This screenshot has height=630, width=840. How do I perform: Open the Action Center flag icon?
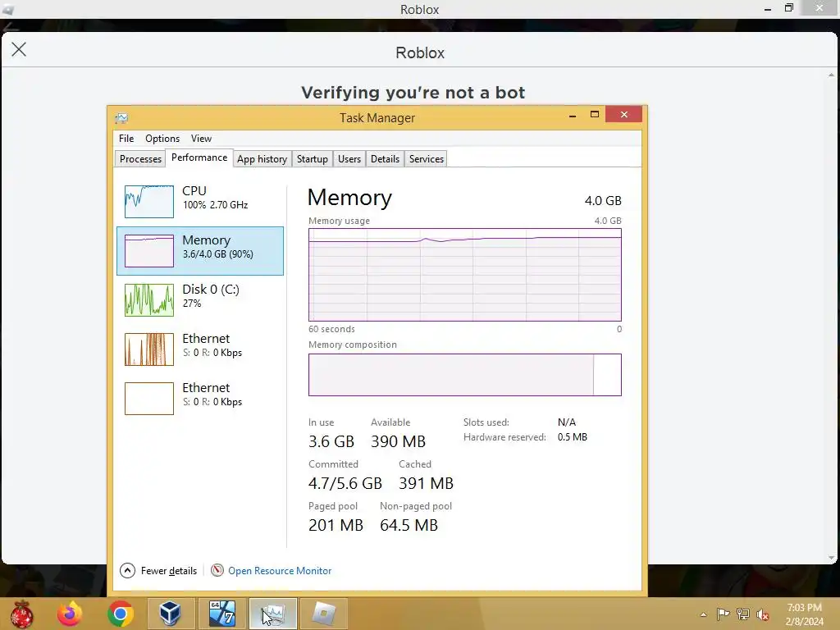point(723,614)
